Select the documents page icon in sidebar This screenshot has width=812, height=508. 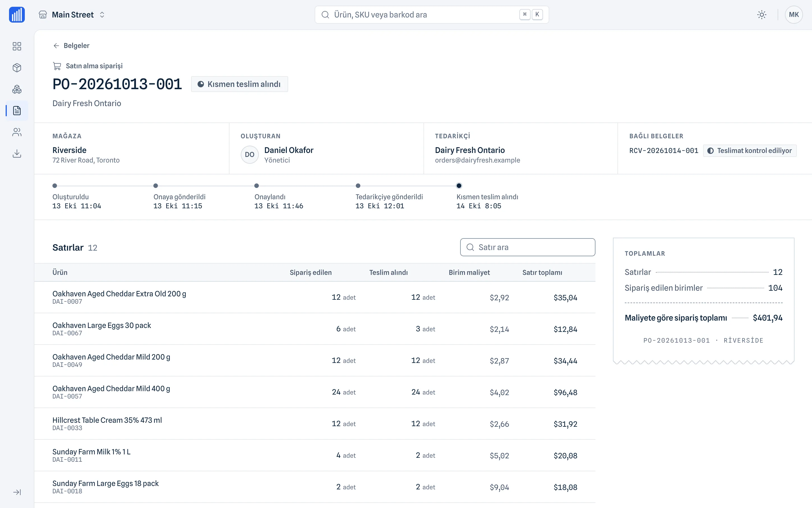(17, 111)
